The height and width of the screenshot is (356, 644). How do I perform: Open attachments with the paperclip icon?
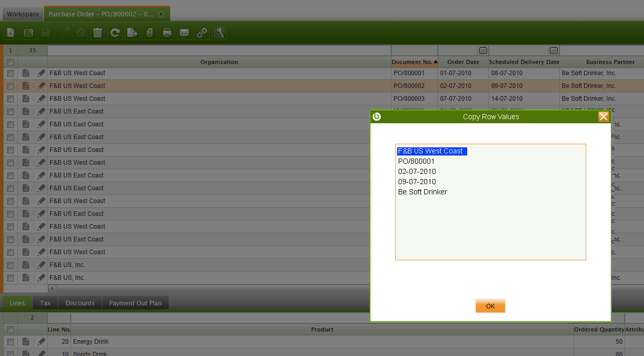tap(149, 33)
